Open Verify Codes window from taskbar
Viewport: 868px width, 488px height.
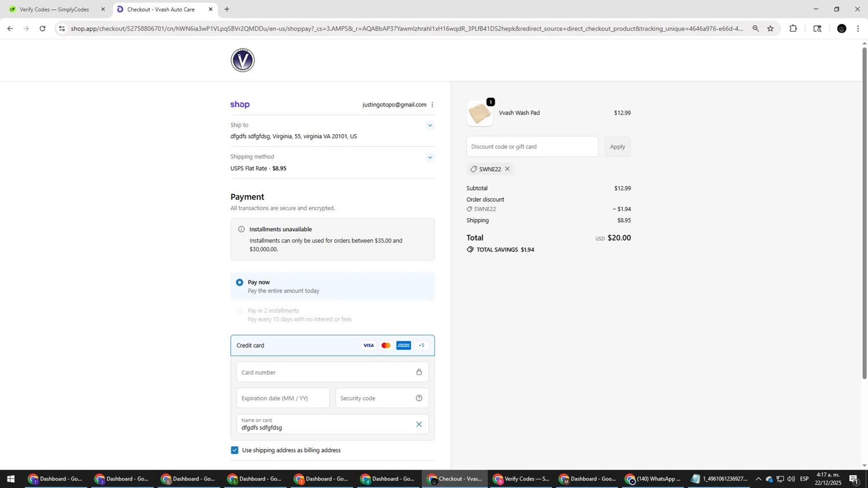coord(521,479)
